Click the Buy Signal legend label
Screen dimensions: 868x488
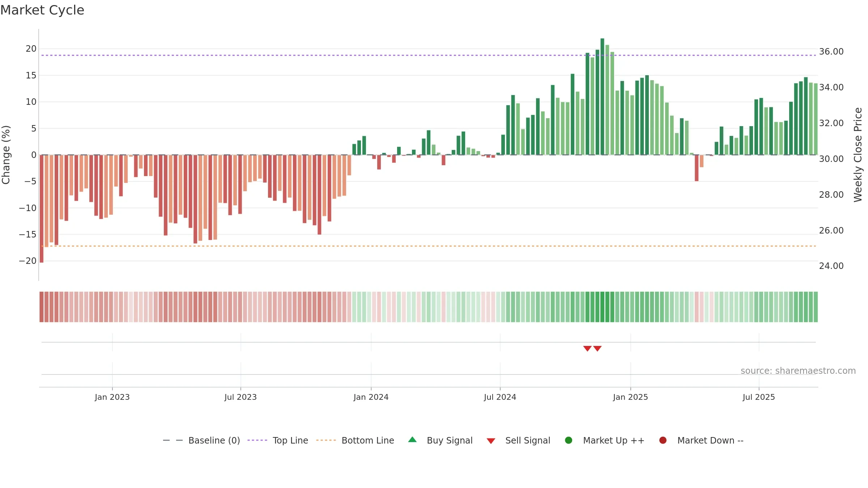pos(450,440)
